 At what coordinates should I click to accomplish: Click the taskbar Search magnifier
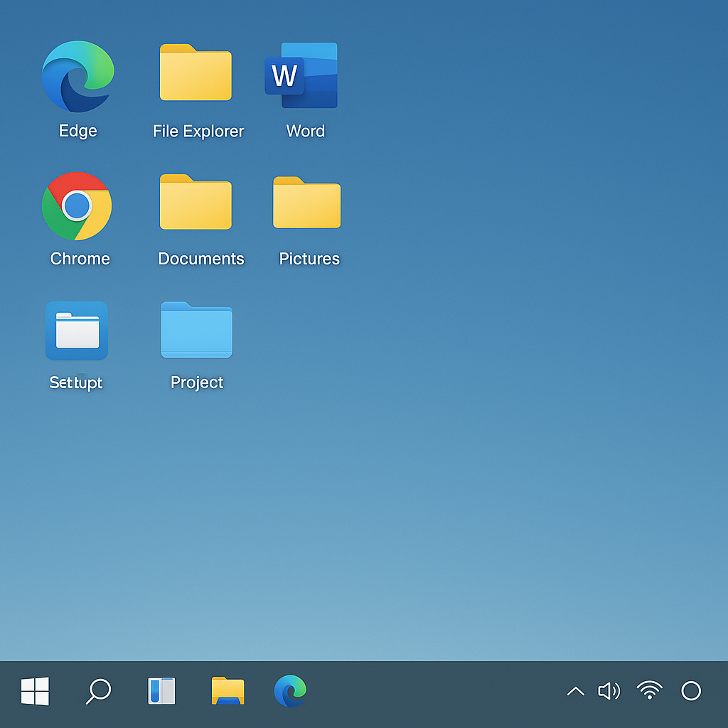click(98, 691)
